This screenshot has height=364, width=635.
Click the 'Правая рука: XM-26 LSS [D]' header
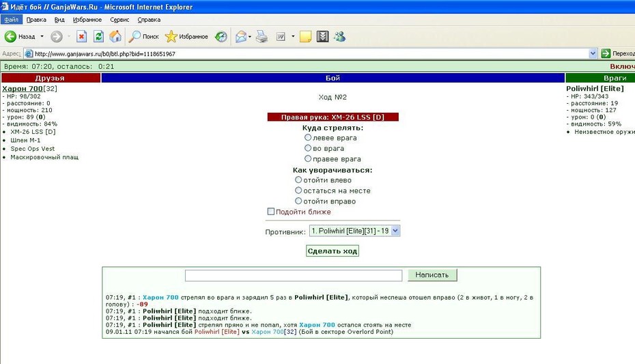coord(333,117)
